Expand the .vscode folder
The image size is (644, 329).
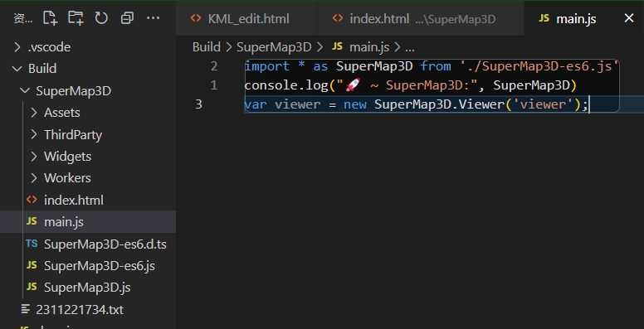click(88, 47)
